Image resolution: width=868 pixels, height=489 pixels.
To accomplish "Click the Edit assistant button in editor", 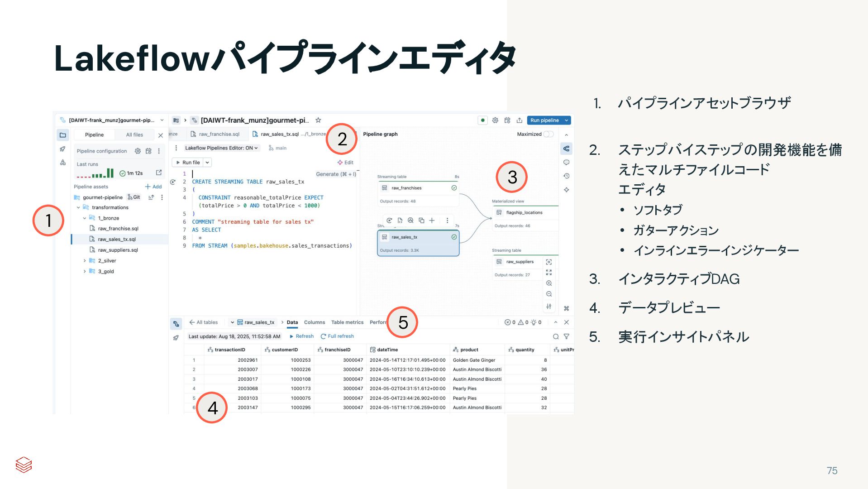I will coord(345,163).
